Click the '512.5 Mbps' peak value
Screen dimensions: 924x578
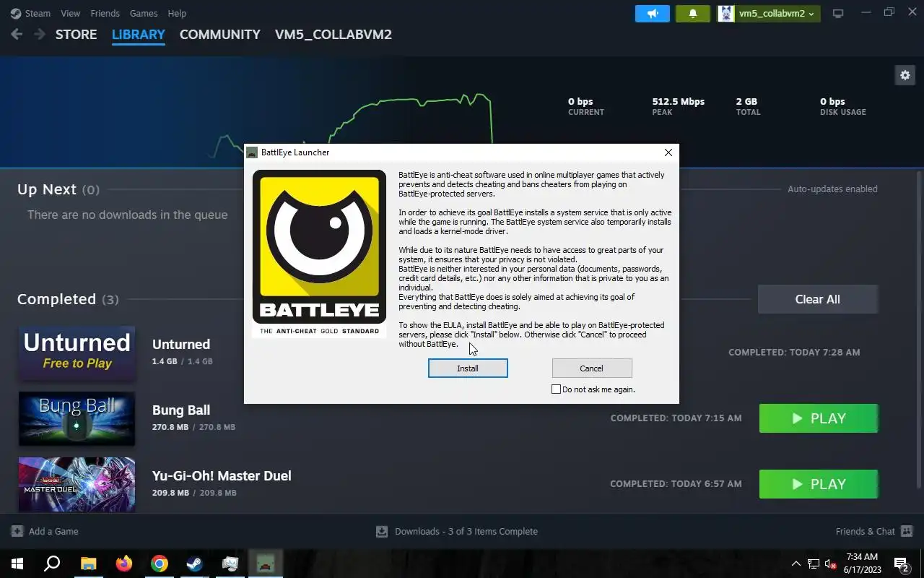coord(679,101)
